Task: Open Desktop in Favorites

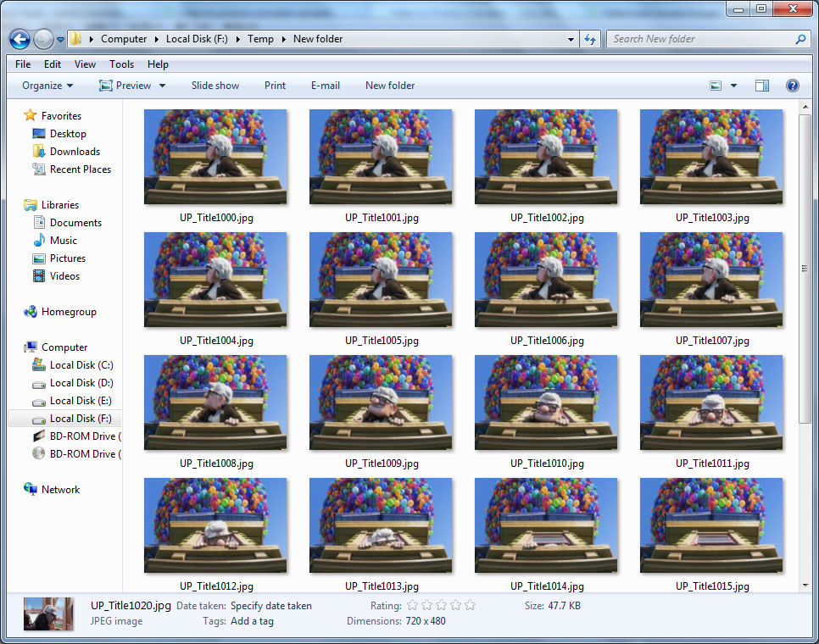Action: click(x=68, y=134)
